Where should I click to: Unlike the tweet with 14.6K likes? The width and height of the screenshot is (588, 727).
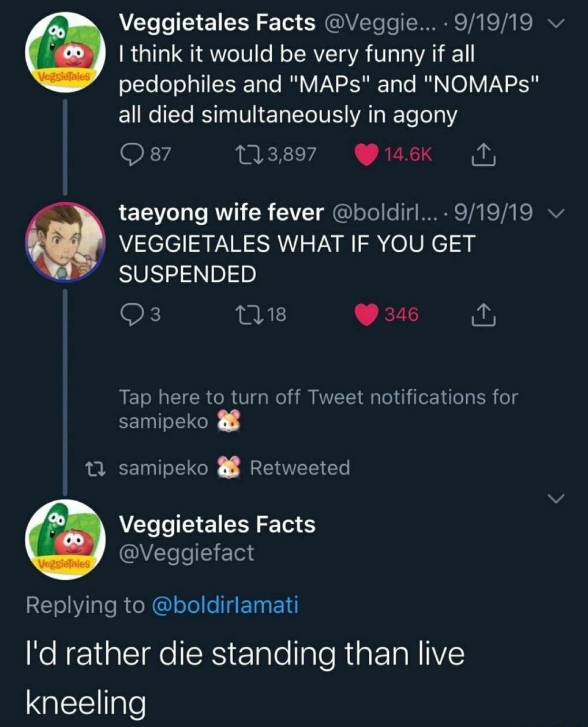[366, 154]
